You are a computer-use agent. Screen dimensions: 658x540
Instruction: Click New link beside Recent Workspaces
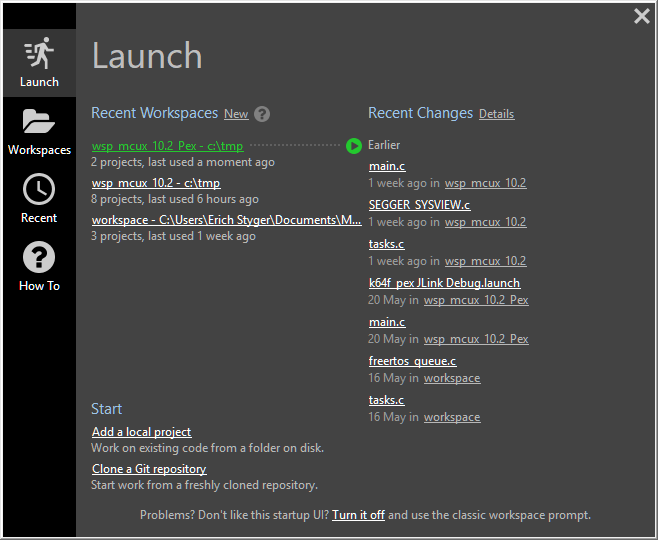(x=236, y=114)
